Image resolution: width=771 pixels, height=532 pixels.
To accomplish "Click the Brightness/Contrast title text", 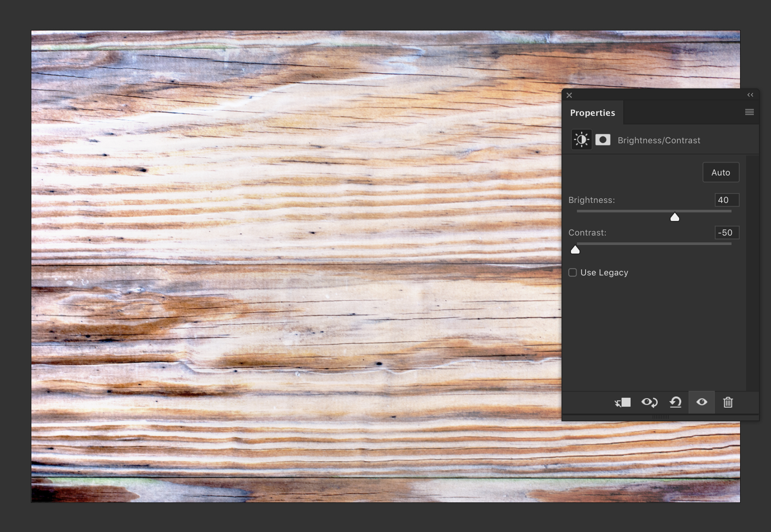I will [x=659, y=140].
